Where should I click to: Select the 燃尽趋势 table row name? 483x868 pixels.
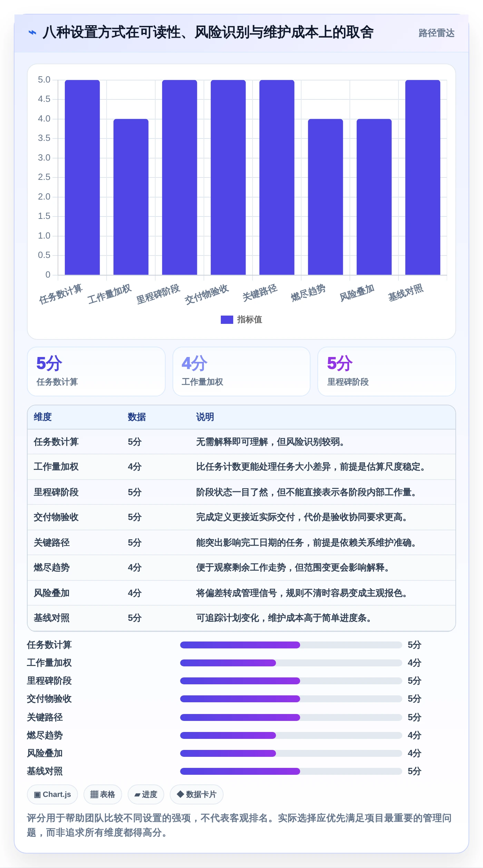point(52,568)
